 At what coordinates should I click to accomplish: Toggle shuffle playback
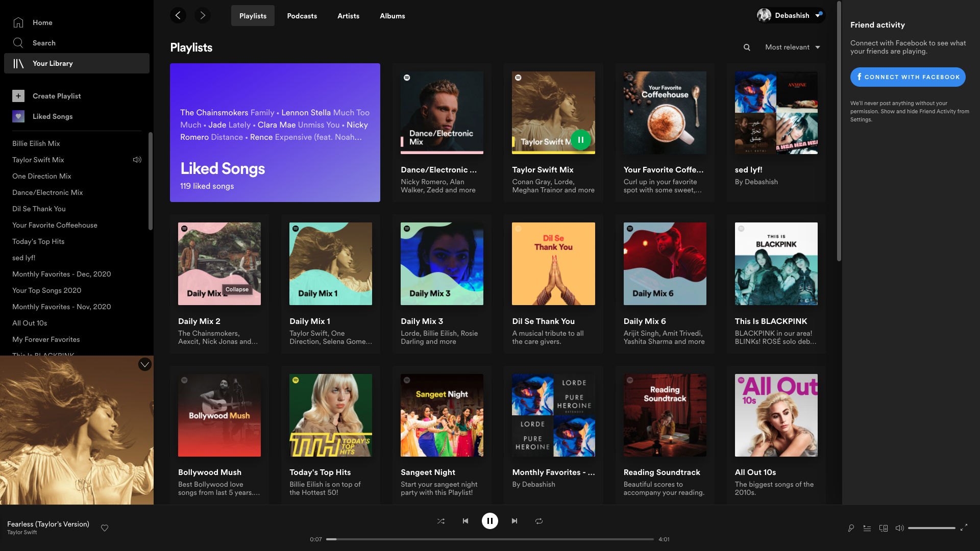click(441, 521)
